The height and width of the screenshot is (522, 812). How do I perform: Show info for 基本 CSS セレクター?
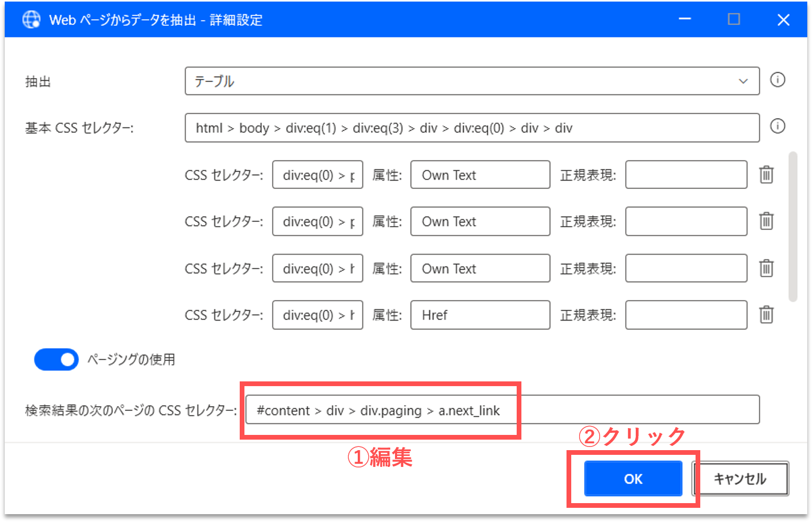point(777,126)
